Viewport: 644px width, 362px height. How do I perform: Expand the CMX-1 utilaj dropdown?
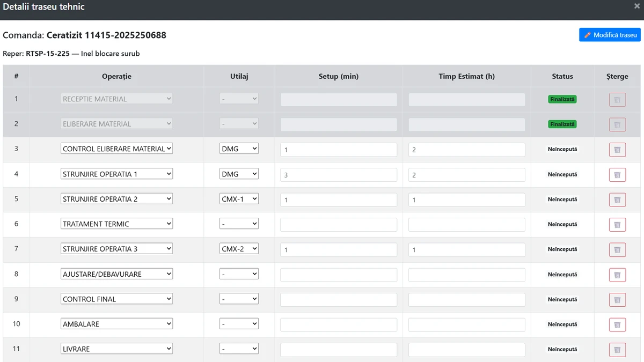click(x=239, y=198)
